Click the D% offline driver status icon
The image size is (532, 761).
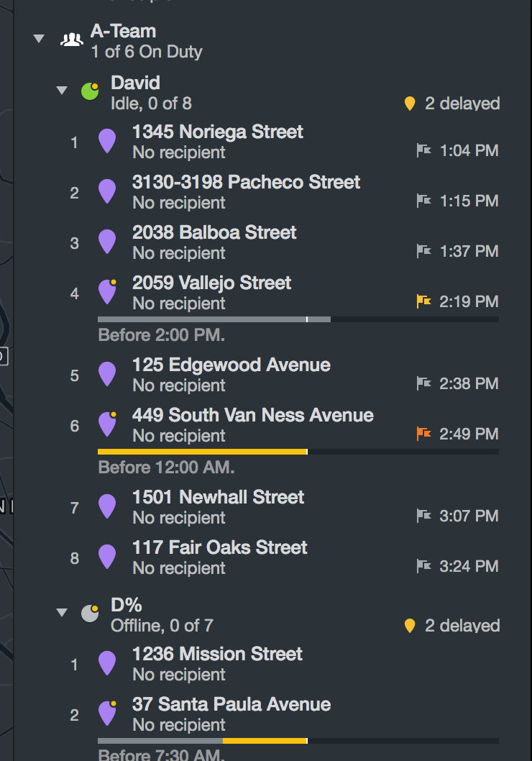(x=90, y=613)
